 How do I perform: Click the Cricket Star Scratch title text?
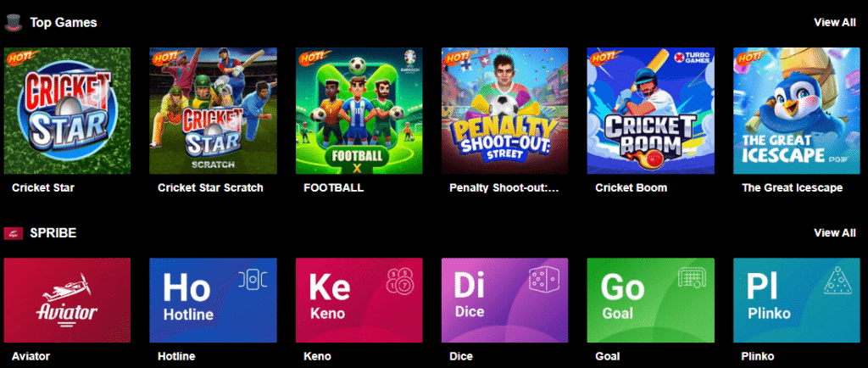pos(210,188)
